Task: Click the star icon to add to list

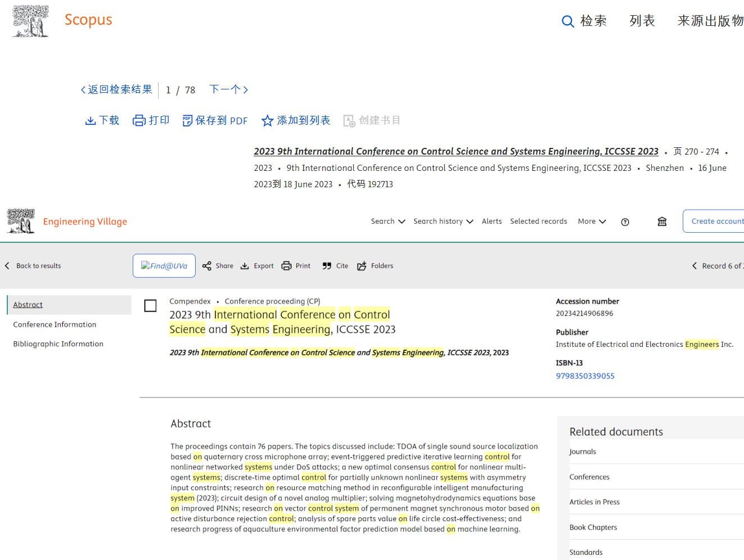Action: [x=267, y=120]
